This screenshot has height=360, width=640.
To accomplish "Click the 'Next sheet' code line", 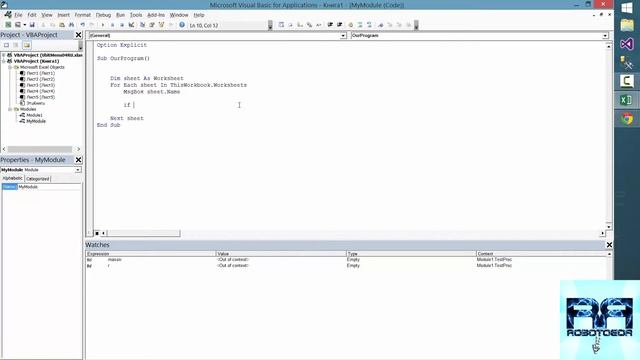I will 127,118.
